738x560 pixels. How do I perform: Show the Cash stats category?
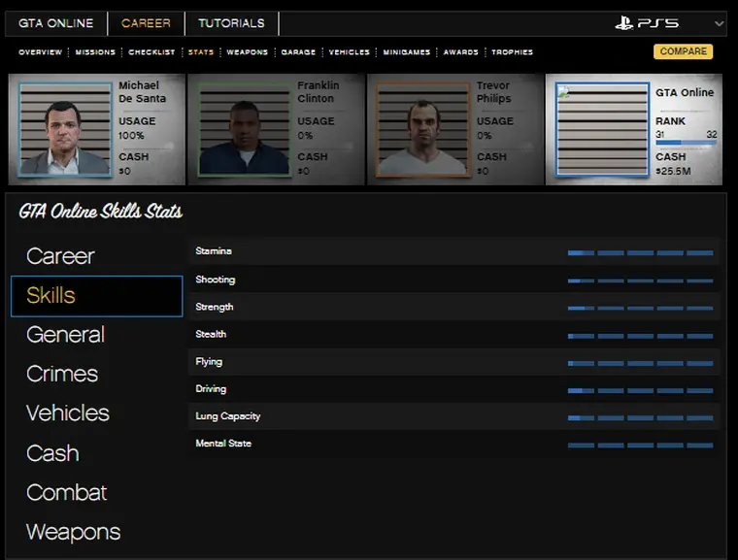tap(52, 453)
